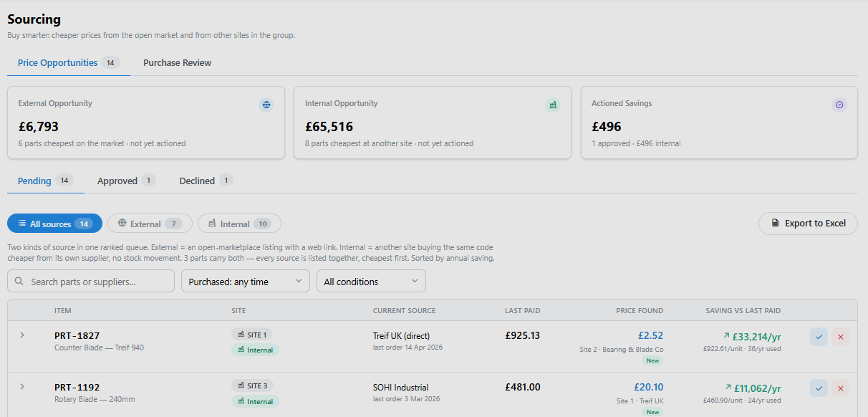Filter by All sources
The image size is (868, 417).
click(54, 224)
